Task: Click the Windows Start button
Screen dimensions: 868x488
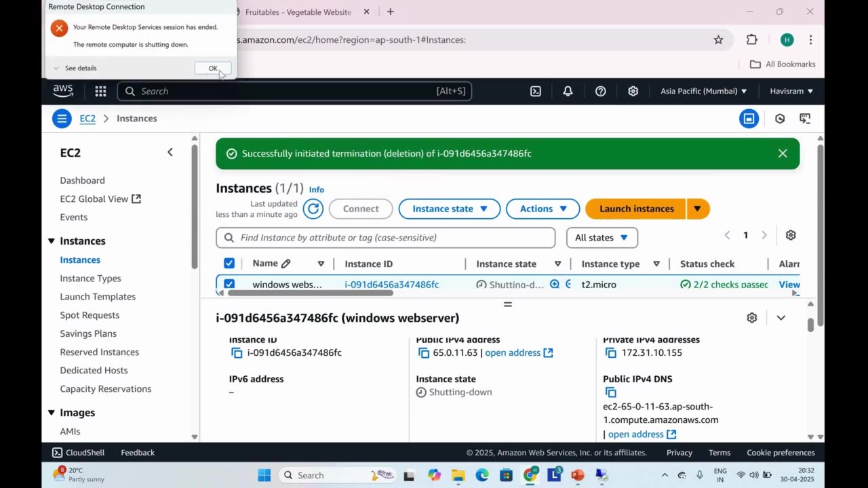Action: point(264,475)
